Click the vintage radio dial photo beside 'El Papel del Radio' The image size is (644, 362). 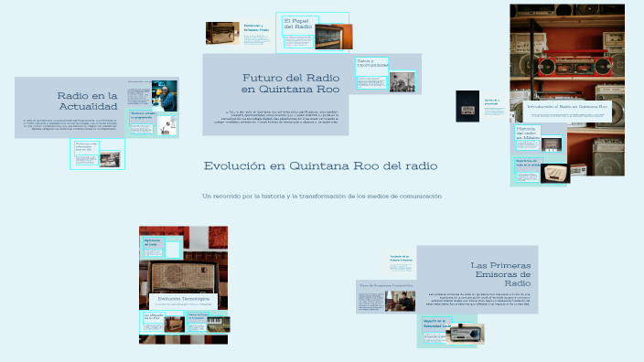(334, 37)
